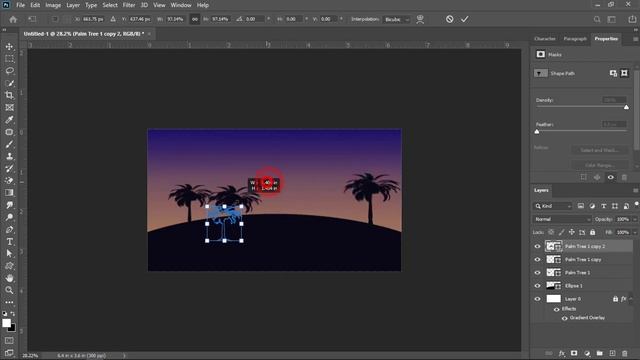
Task: Hide the Palm Tree 1 layer
Action: pos(537,273)
